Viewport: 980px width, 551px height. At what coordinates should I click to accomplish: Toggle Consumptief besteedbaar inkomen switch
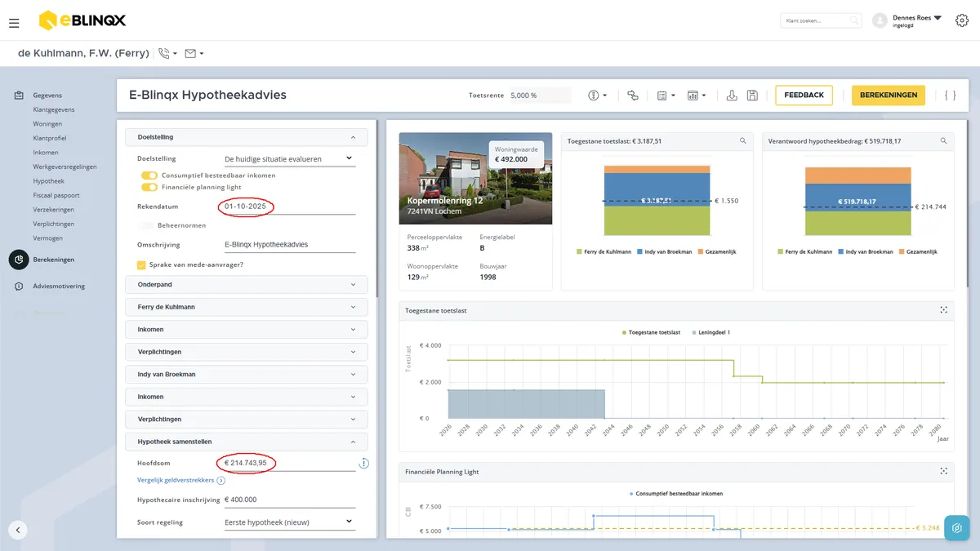click(x=149, y=176)
